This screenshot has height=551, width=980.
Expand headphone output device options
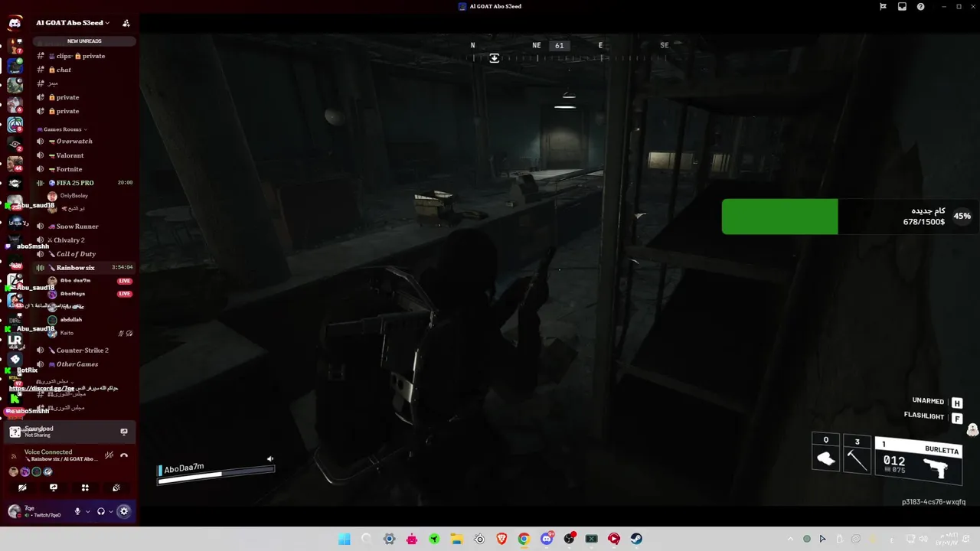coord(111,511)
